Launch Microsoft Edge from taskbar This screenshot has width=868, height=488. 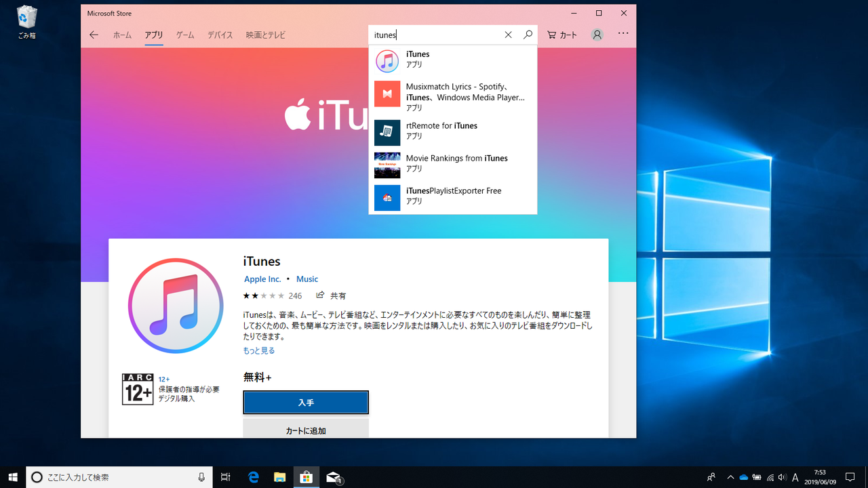click(254, 477)
